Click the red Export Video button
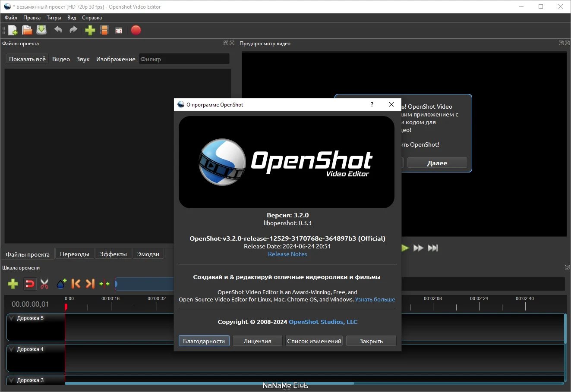571x392 pixels. pyautogui.click(x=136, y=30)
